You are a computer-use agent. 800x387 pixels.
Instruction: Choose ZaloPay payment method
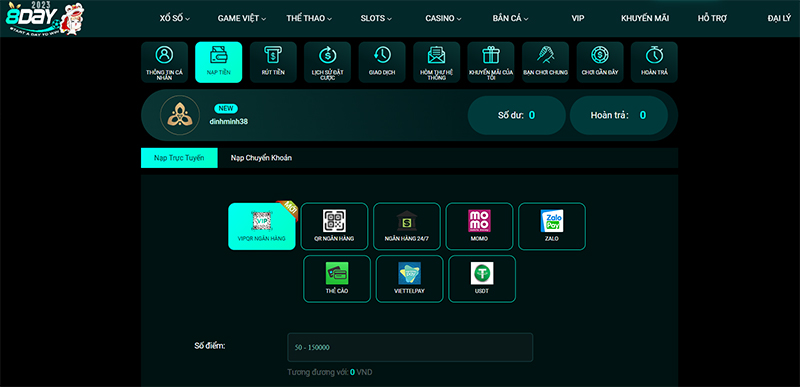click(x=552, y=226)
